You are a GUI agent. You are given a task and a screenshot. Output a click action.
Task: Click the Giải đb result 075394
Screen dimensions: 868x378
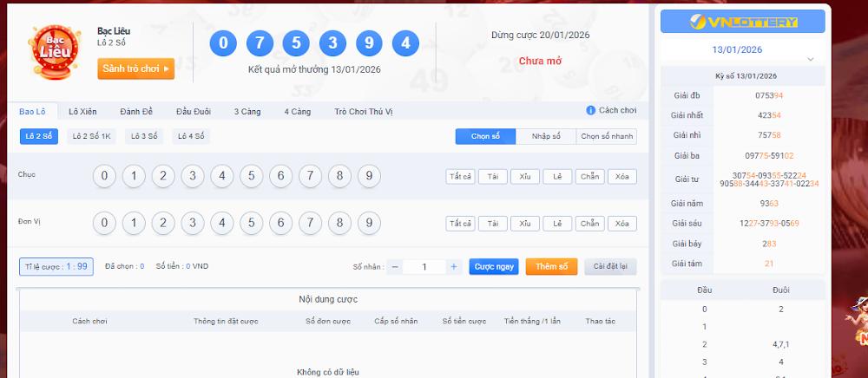point(769,95)
